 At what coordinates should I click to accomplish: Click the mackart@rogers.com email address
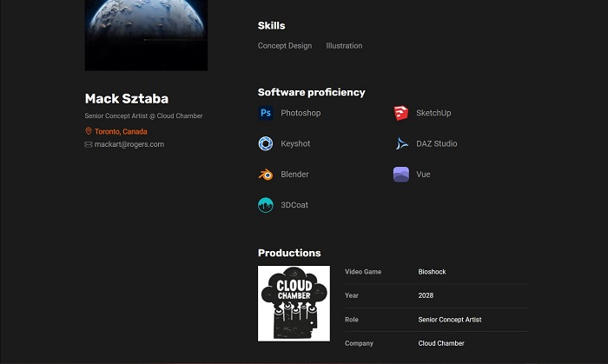coord(129,144)
